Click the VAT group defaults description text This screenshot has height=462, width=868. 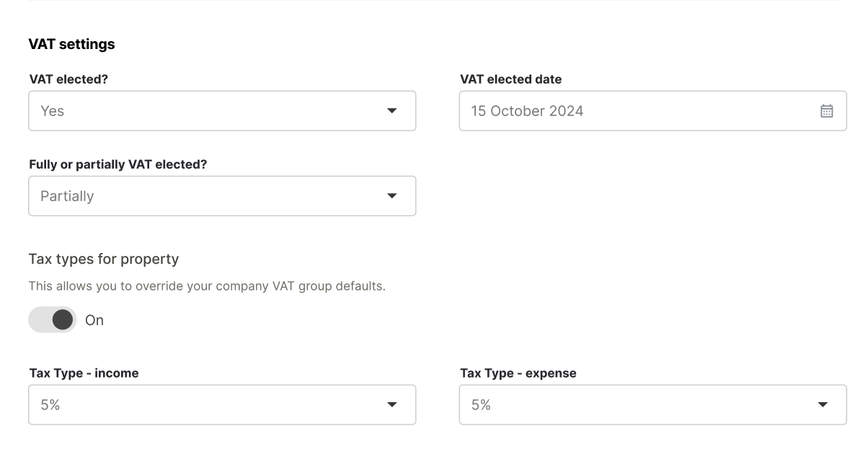207,286
